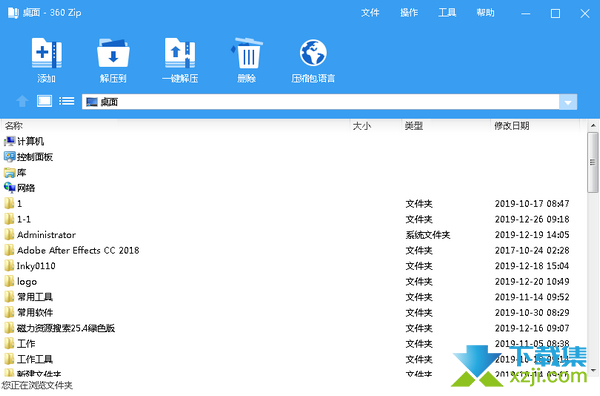Screen dimensions: 600x396
Task: Click folder icon of 1-1 row
Action: [9, 219]
